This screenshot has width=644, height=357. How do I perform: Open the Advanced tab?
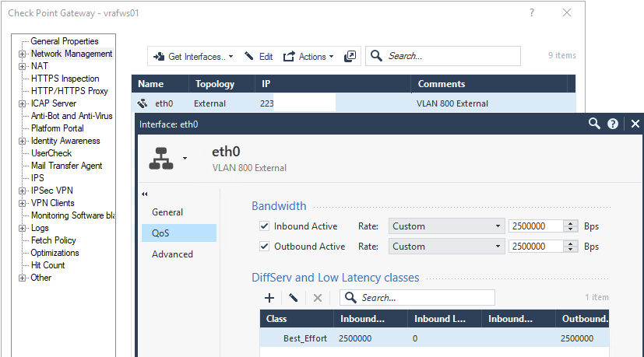pyautogui.click(x=172, y=254)
